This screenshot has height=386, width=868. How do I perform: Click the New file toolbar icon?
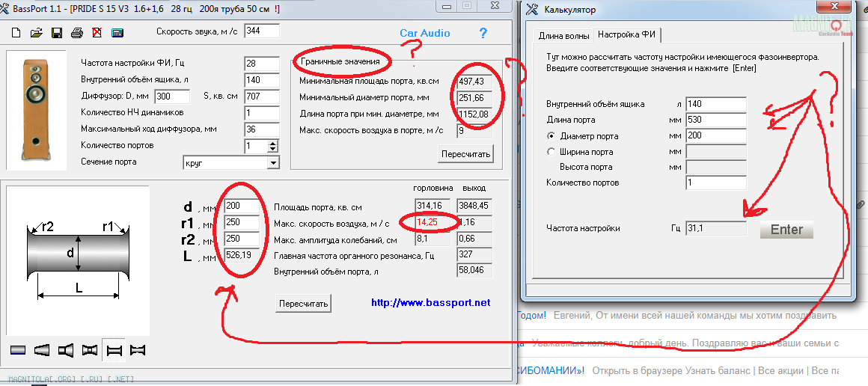[16, 33]
